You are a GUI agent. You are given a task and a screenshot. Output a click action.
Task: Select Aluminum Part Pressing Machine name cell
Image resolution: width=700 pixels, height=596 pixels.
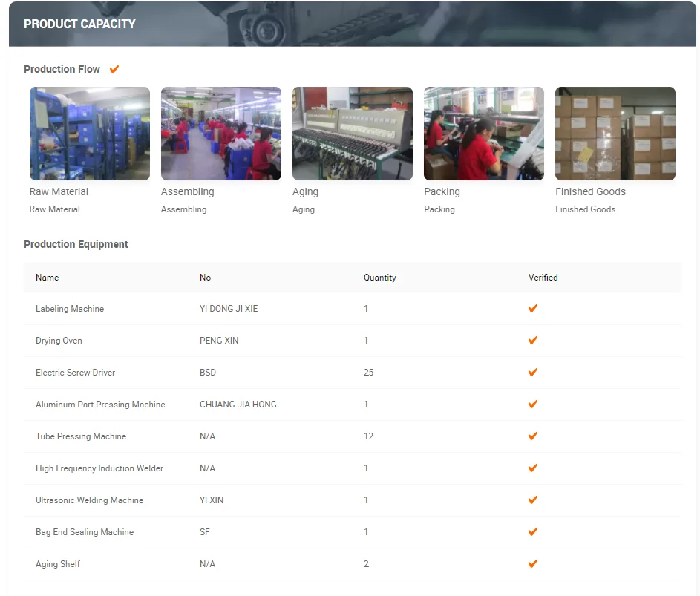click(100, 405)
